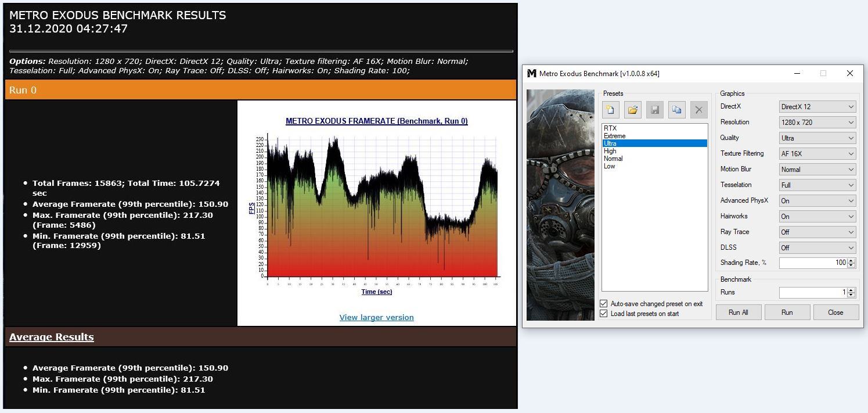Viewport: 868px width, 413px height.
Task: Select the Ultra preset in the list
Action: click(654, 143)
